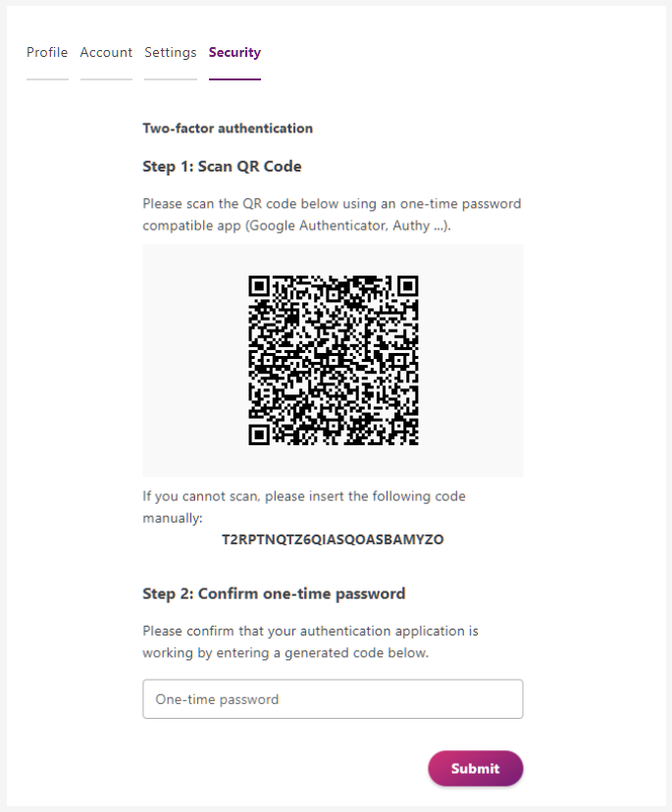This screenshot has height=812, width=672.
Task: Focus the One-time password field
Action: (x=333, y=699)
